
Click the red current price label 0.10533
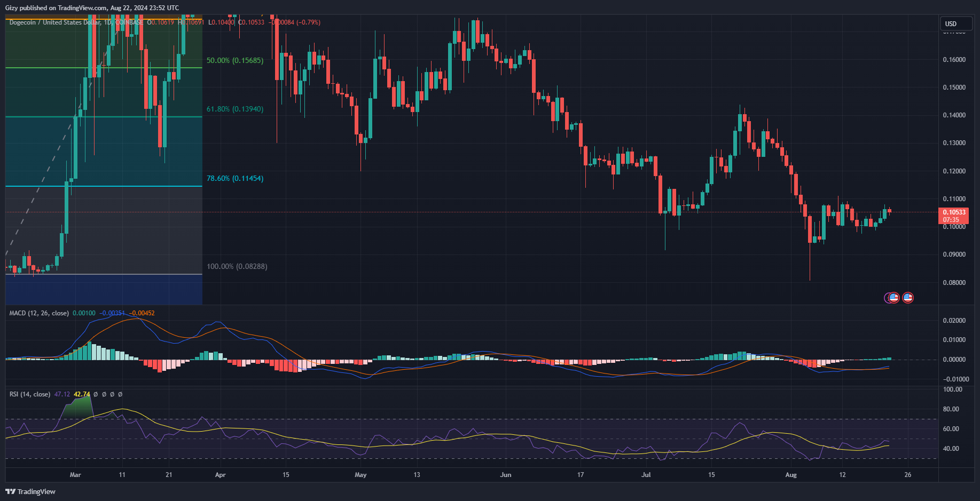(x=954, y=212)
